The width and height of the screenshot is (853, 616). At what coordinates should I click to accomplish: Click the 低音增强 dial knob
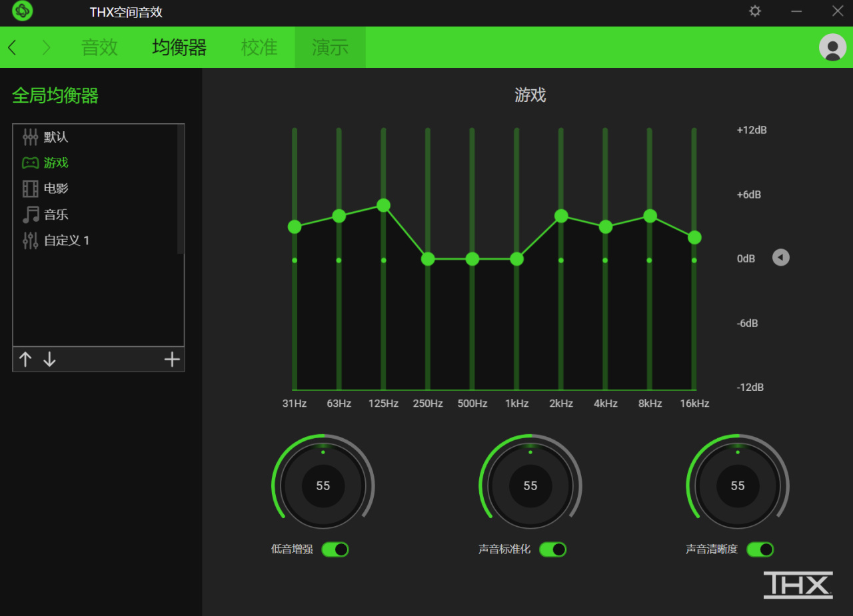click(323, 485)
